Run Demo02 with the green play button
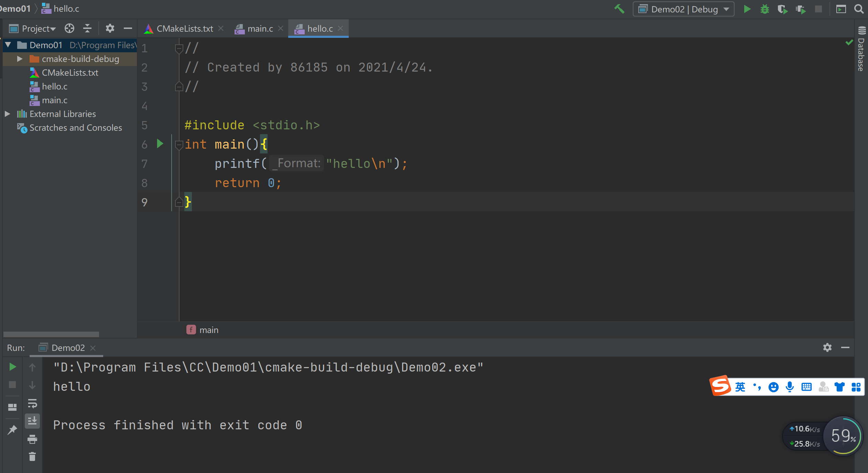This screenshot has height=473, width=868. 747,9
